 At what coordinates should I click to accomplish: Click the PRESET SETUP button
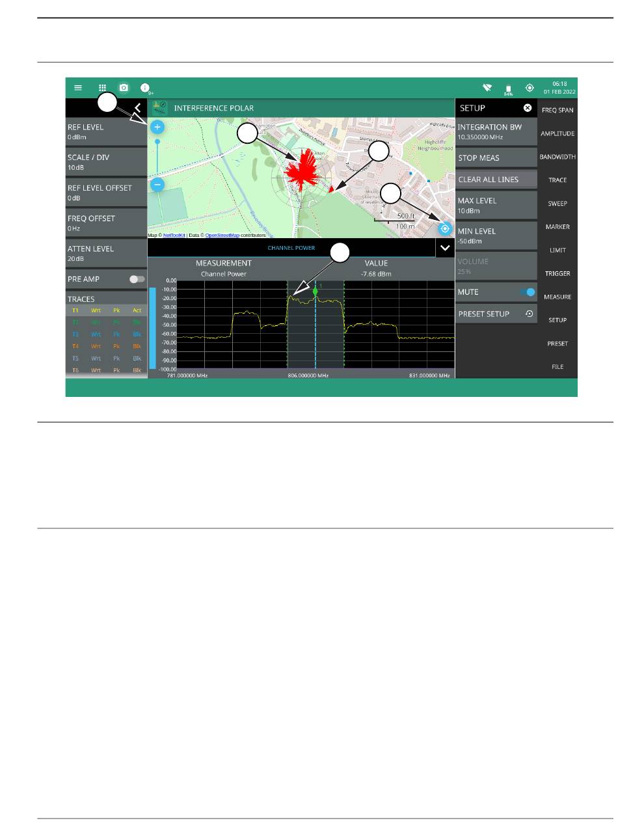pos(496,314)
